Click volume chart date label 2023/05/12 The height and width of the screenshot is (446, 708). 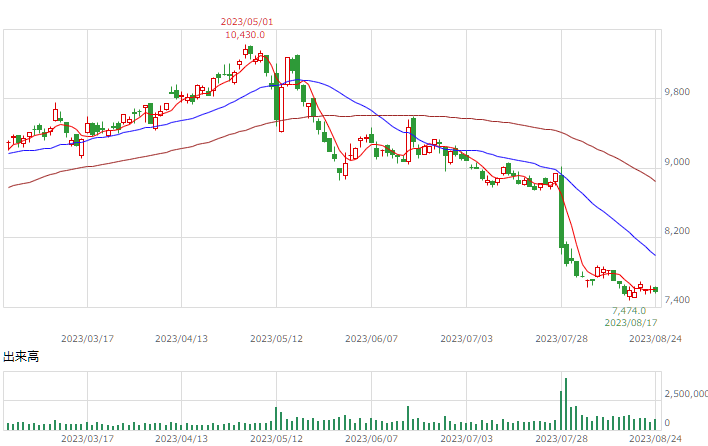pos(276,439)
